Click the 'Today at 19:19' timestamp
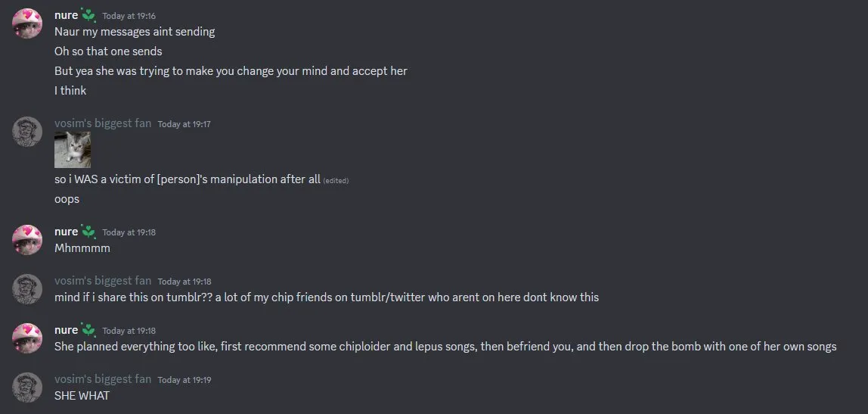Image resolution: width=868 pixels, height=414 pixels. pyautogui.click(x=184, y=380)
